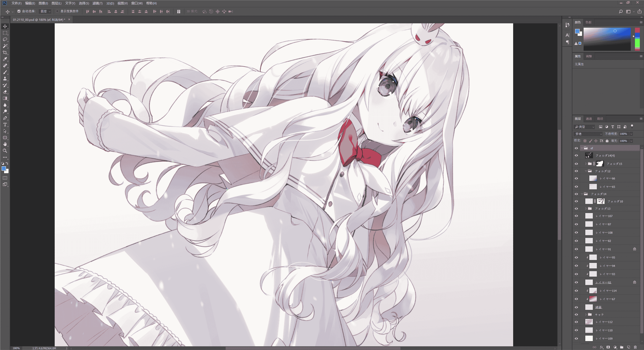The image size is (644, 350).
Task: Select the Hand tool
Action: [5, 144]
